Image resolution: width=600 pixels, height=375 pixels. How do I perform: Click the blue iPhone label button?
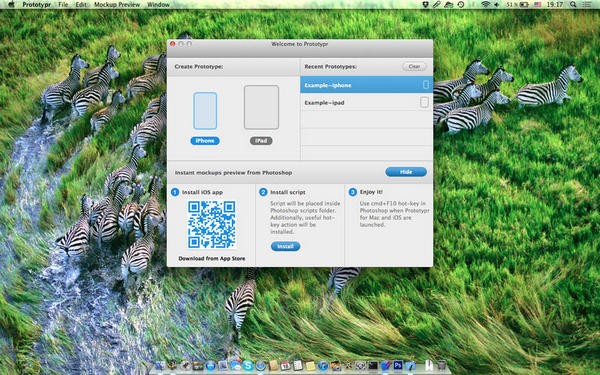point(205,141)
